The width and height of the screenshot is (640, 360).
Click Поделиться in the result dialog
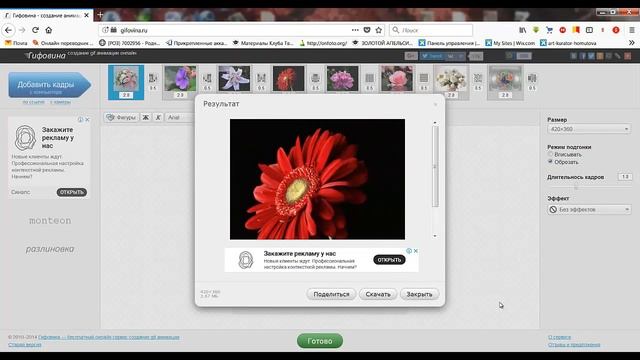click(x=331, y=294)
